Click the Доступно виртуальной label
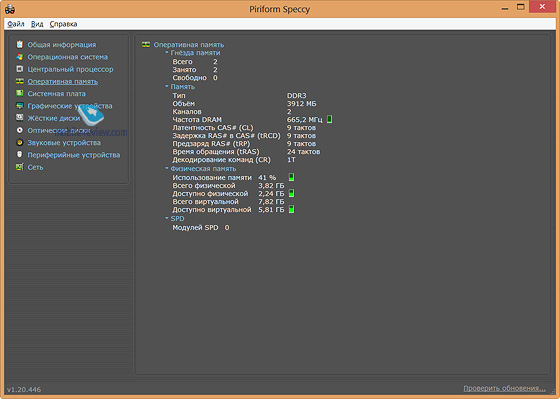The image size is (560, 399). point(212,210)
